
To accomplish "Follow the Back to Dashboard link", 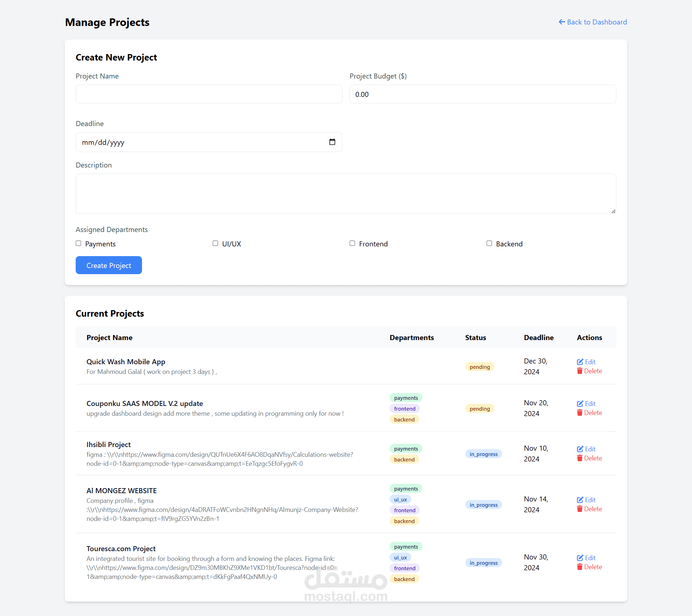I will click(596, 22).
